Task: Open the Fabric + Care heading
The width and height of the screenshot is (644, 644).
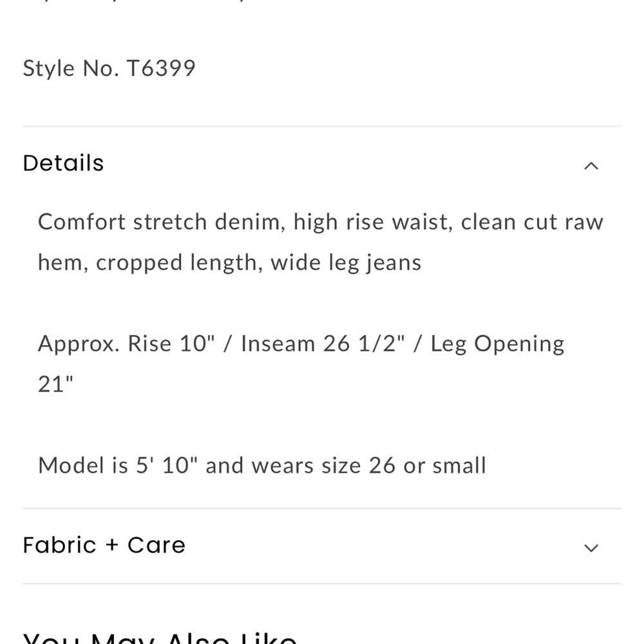Action: tap(104, 545)
